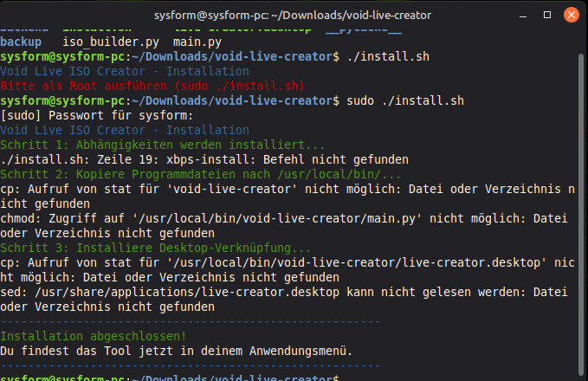The height and width of the screenshot is (381, 588).
Task: Close the terminal window
Action: click(571, 15)
